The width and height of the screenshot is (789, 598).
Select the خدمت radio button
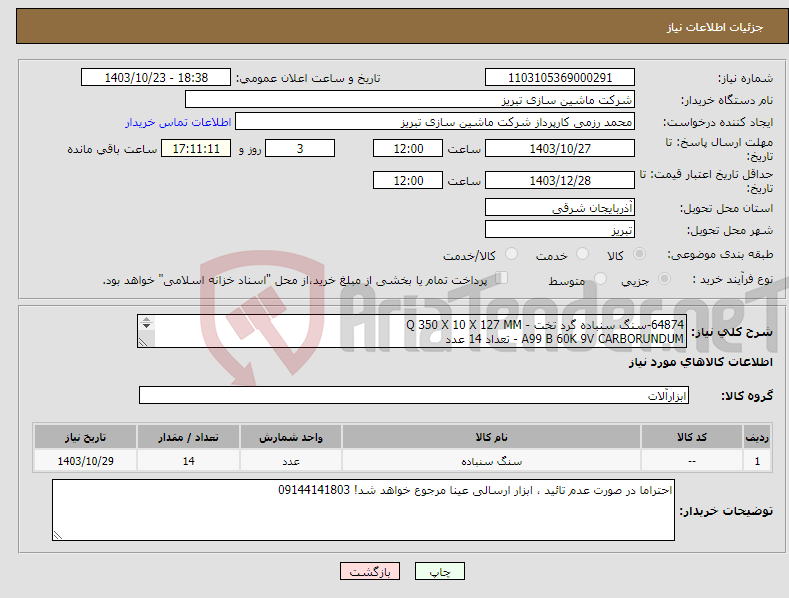(582, 254)
